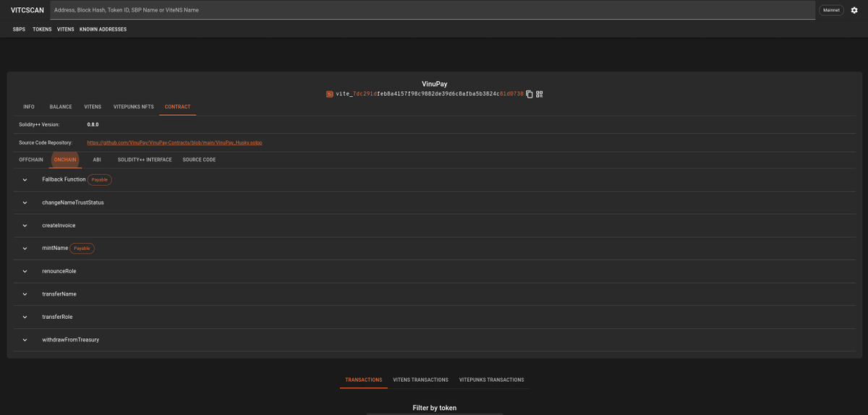This screenshot has height=415, width=868.
Task: Click the VITCSCAN logo
Action: [x=27, y=10]
